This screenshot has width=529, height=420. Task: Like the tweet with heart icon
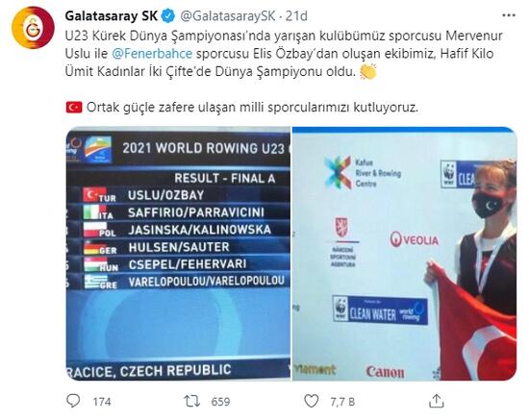[x=311, y=401]
